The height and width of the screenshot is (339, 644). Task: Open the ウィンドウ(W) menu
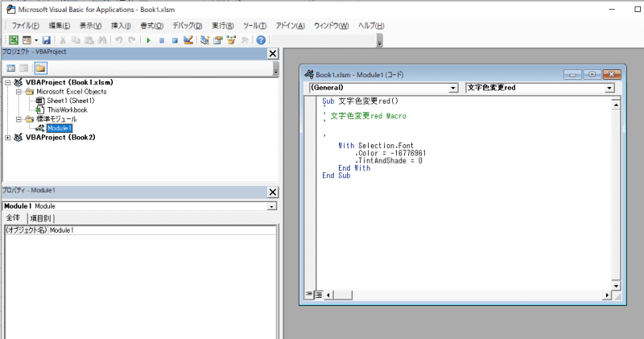coord(332,26)
